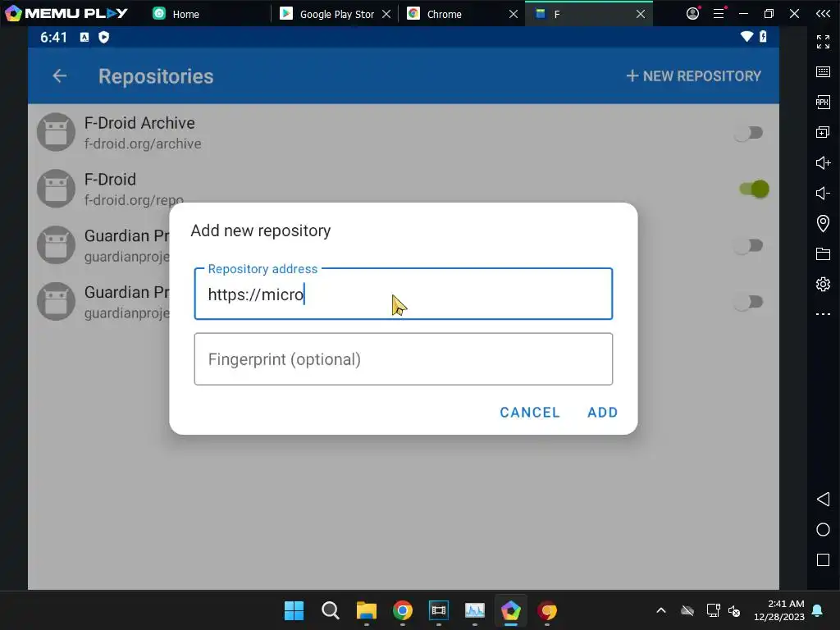Screen dimensions: 840x630
Task: Close the Chrome tab
Action: [x=514, y=14]
